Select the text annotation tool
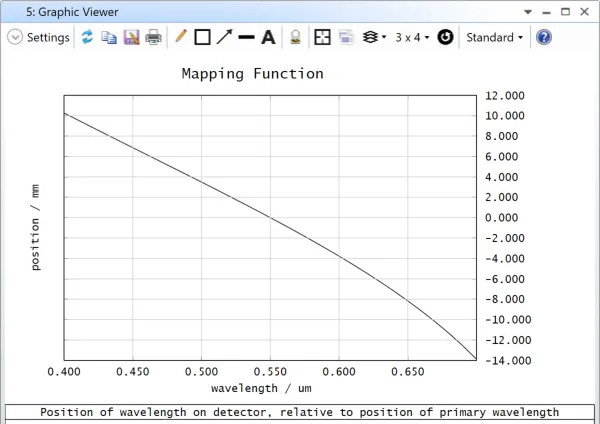The height and width of the screenshot is (424, 600). (x=268, y=37)
